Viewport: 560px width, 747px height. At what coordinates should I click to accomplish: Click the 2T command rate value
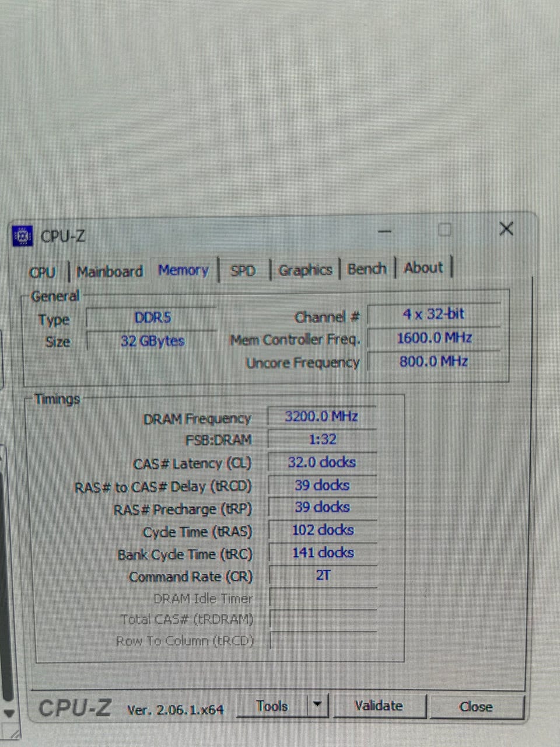tap(323, 575)
